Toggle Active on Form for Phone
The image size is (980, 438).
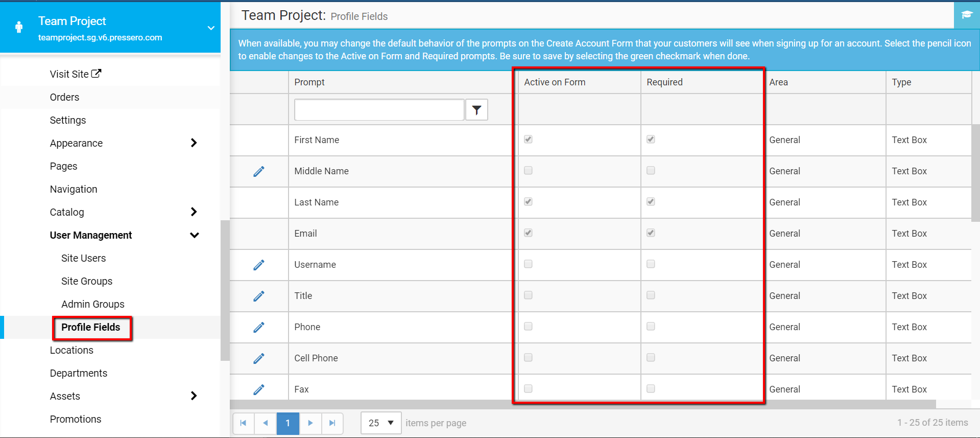point(528,327)
